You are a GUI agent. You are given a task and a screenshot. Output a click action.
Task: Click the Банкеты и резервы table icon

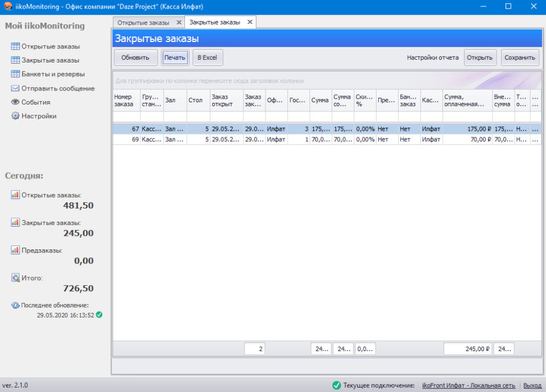click(15, 74)
